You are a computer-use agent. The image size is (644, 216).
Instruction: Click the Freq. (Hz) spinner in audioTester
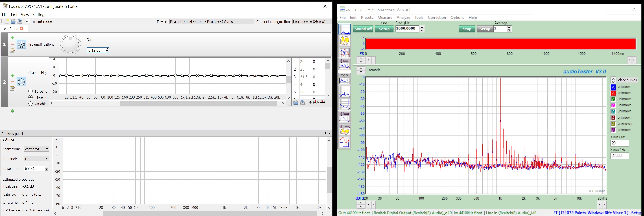[422, 29]
